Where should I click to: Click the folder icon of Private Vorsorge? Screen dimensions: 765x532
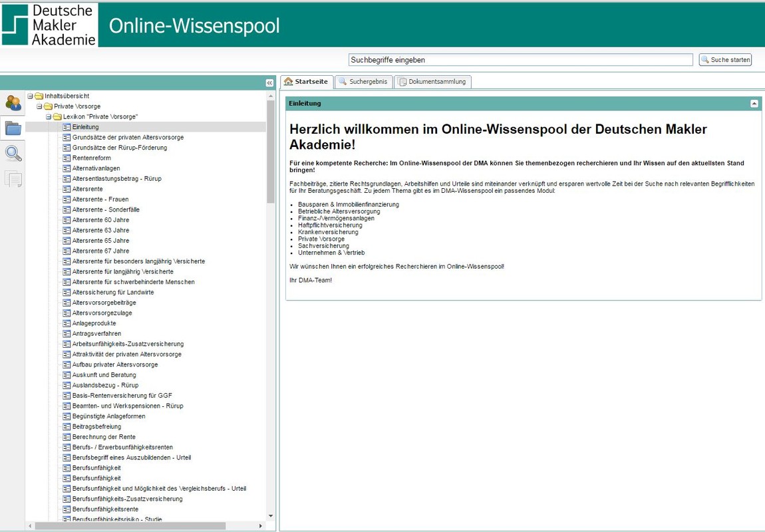pos(48,106)
